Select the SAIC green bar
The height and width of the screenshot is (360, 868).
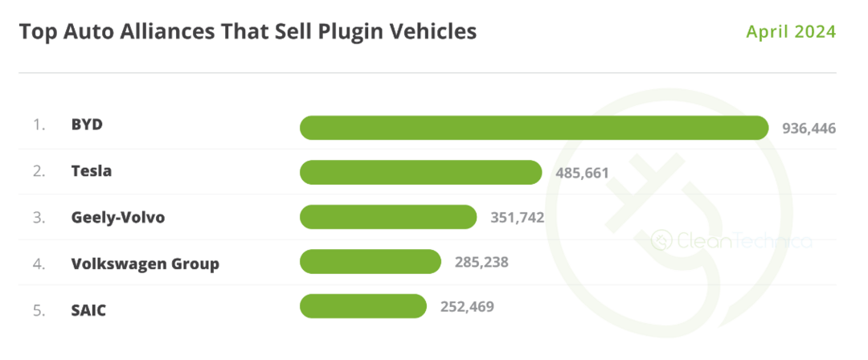pyautogui.click(x=363, y=306)
